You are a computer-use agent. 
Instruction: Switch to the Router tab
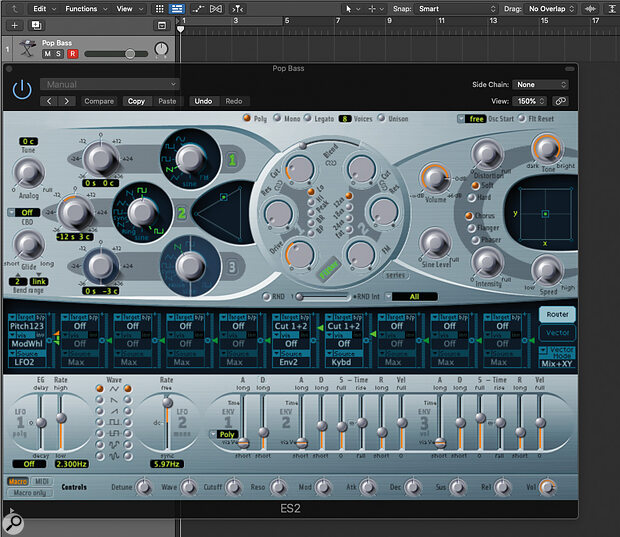tap(557, 314)
